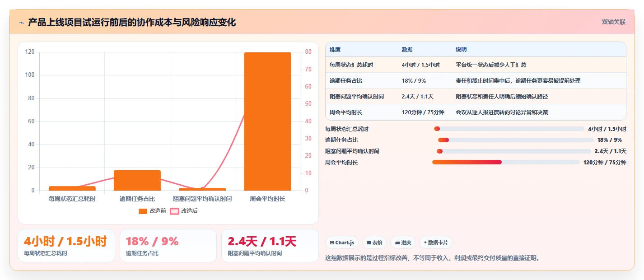Click the x-axis label 周会平均时长
The height and width of the screenshot is (280, 644).
(267, 199)
